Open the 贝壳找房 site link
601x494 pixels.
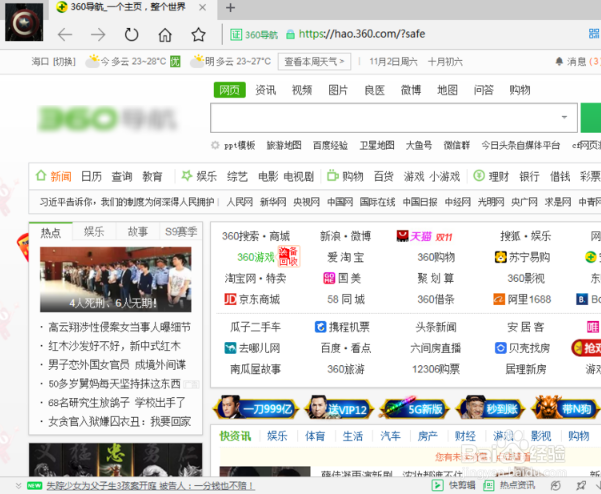pyautogui.click(x=522, y=348)
